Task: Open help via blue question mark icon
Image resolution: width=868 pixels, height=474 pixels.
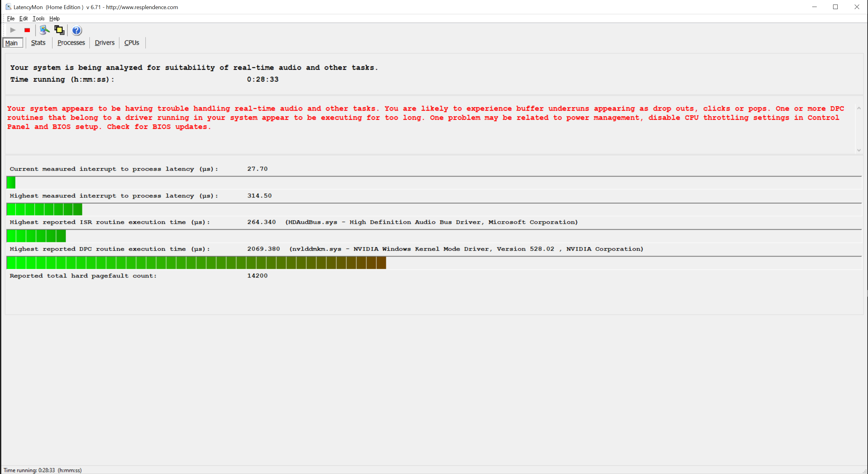Action: 76,30
